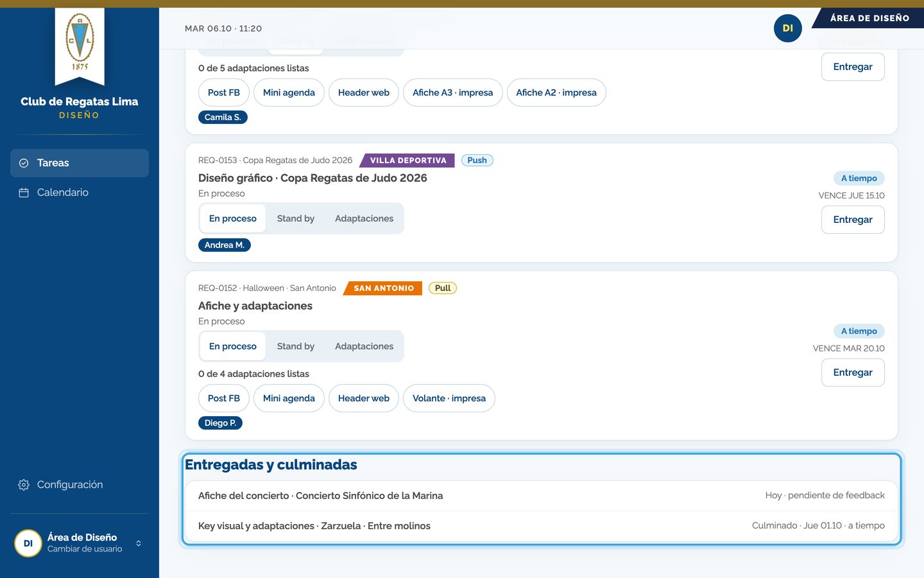Click the Diego P. assignee badge
The height and width of the screenshot is (578, 924).
(x=220, y=423)
